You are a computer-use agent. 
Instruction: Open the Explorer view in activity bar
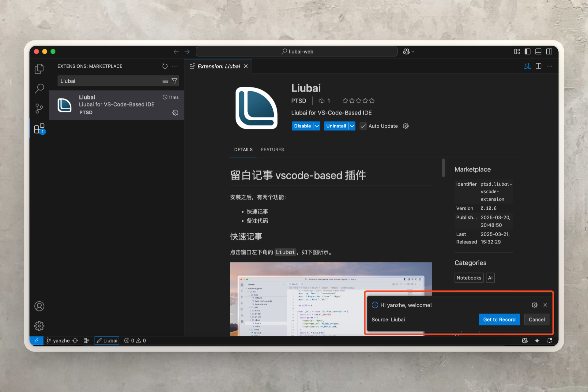point(39,69)
